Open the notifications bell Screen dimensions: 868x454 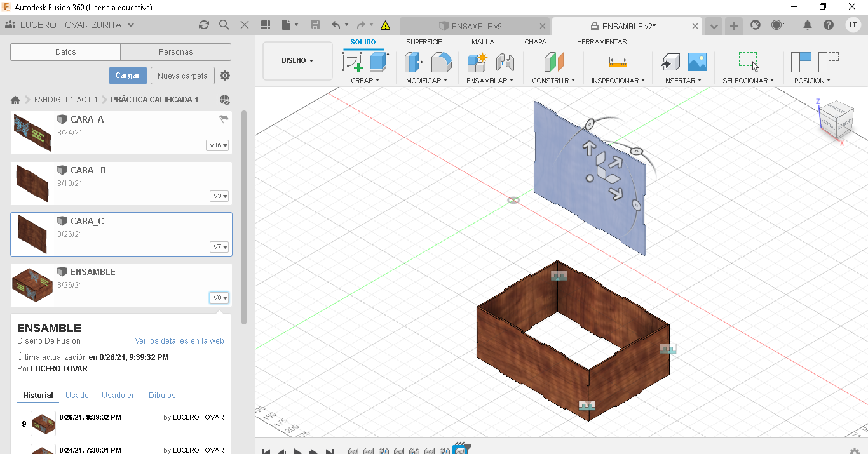coord(808,25)
